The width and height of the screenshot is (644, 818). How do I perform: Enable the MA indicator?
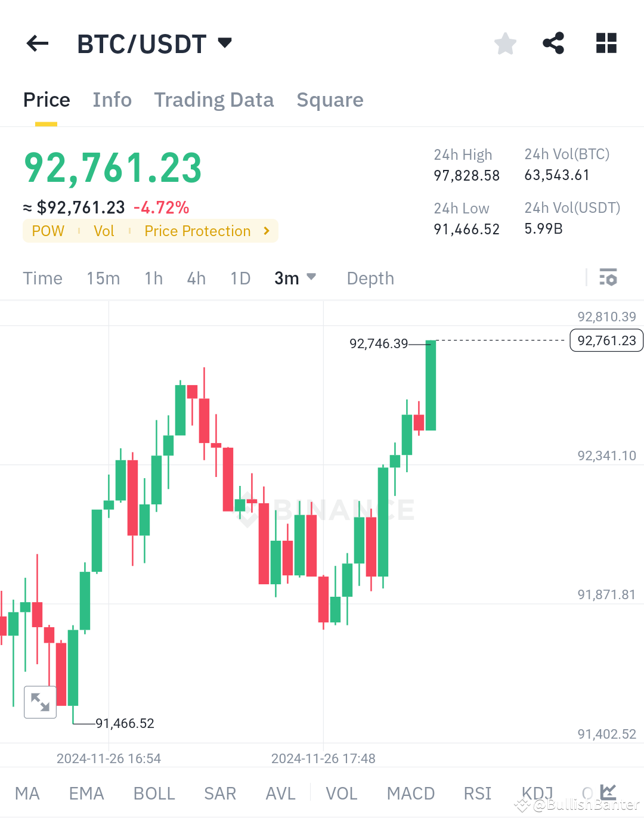pos(27,793)
